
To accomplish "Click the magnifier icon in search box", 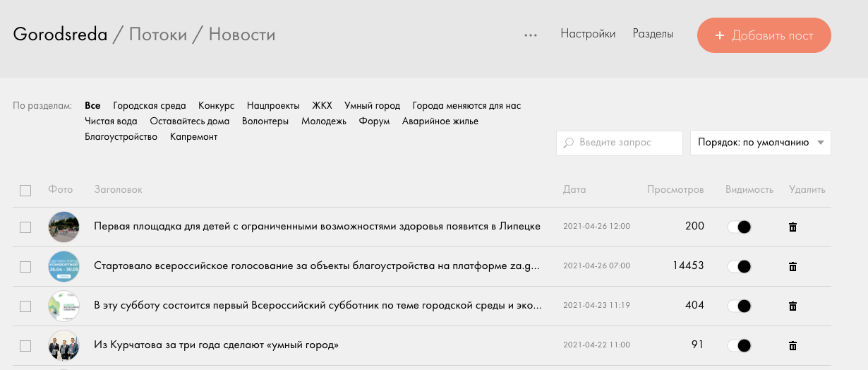I will point(569,143).
